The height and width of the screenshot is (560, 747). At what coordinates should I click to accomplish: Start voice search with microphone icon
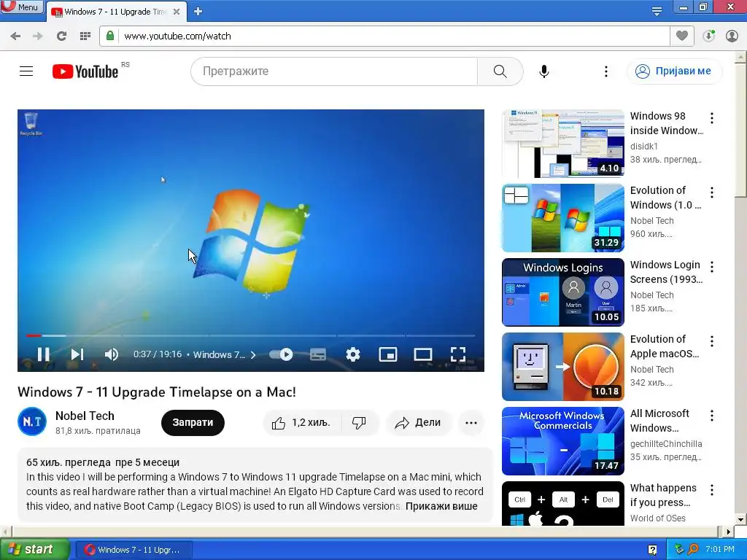544,71
